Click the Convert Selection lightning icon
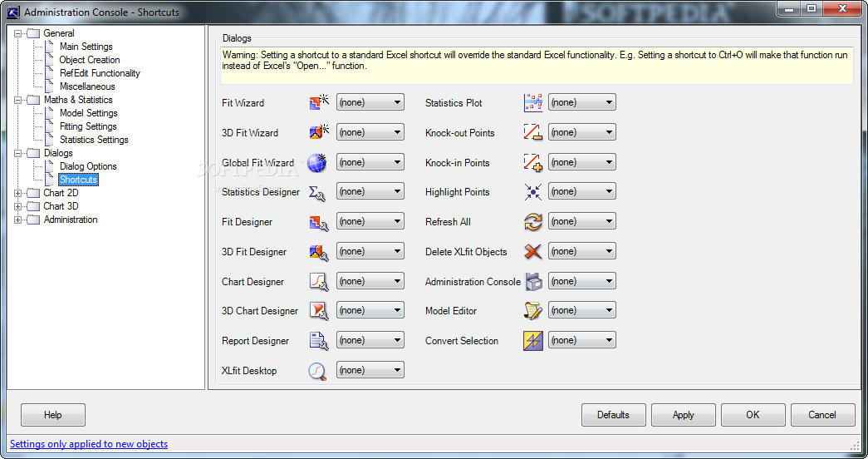This screenshot has width=868, height=459. click(533, 340)
